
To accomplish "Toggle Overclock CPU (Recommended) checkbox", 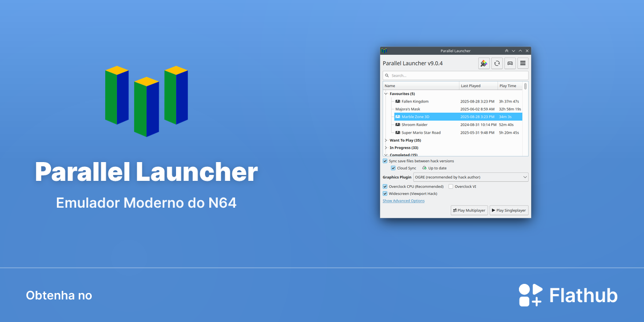I will pyautogui.click(x=385, y=186).
